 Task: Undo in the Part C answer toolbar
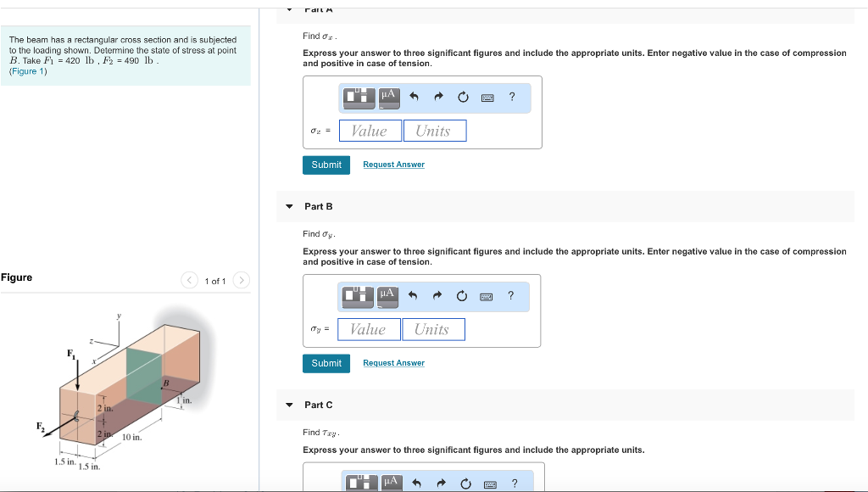[417, 484]
